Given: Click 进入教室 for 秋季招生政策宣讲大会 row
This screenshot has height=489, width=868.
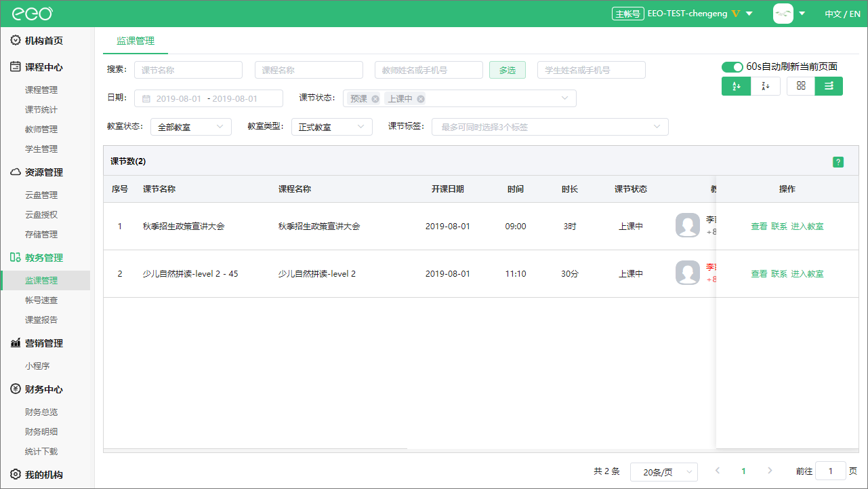Looking at the screenshot, I should coord(808,227).
